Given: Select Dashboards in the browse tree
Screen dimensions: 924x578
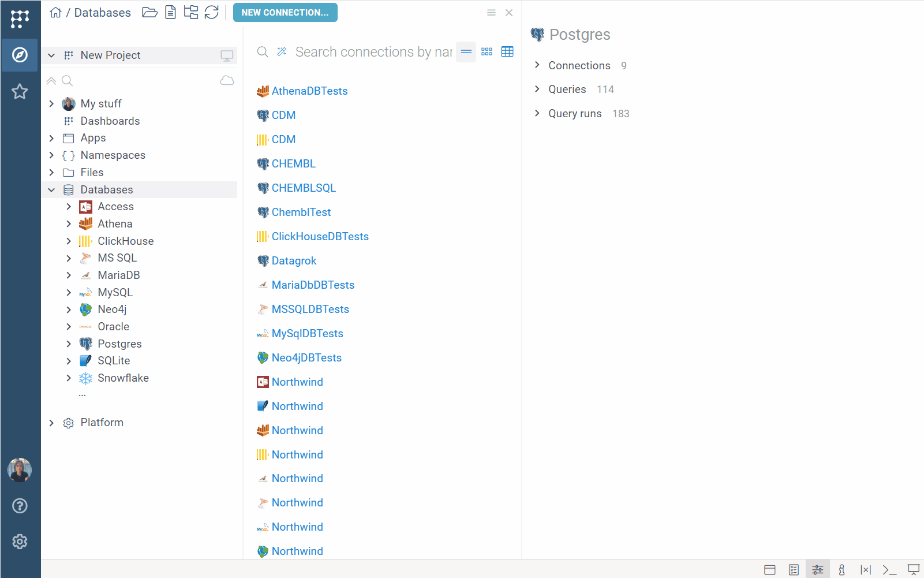Looking at the screenshot, I should click(110, 121).
